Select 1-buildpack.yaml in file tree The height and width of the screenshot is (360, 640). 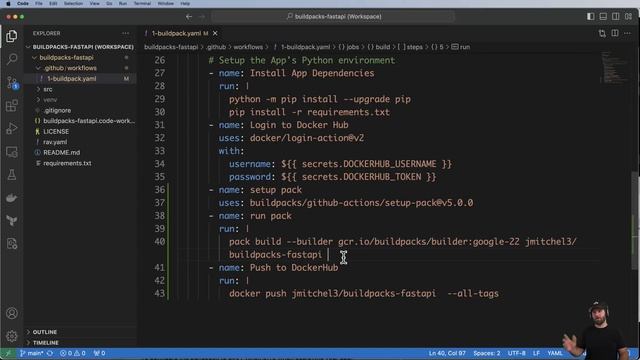coord(80,79)
